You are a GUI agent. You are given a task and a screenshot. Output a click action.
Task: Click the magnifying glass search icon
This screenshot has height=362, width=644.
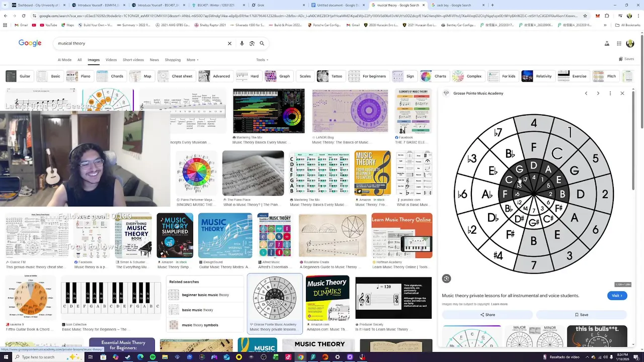click(262, 43)
